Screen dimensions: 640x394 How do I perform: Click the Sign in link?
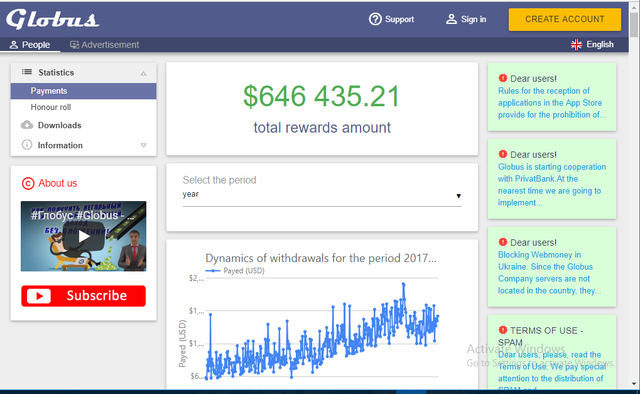point(473,19)
